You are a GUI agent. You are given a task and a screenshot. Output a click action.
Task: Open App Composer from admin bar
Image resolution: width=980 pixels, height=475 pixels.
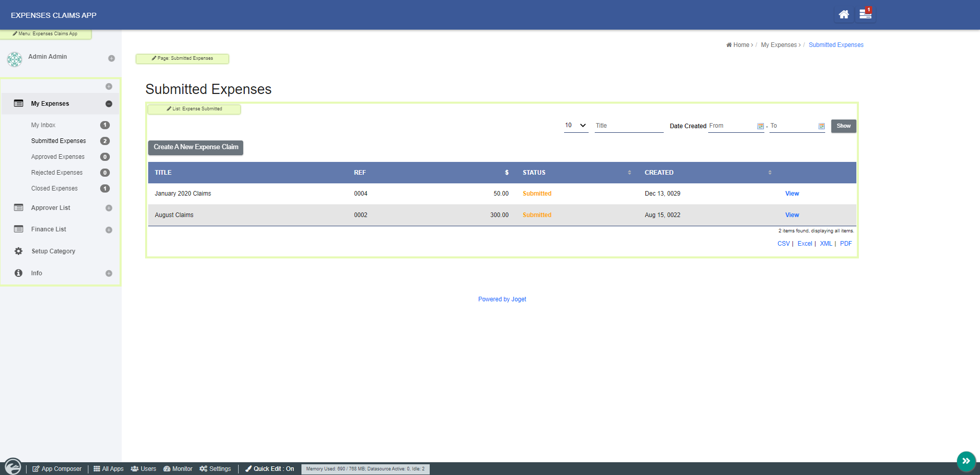[57, 469]
